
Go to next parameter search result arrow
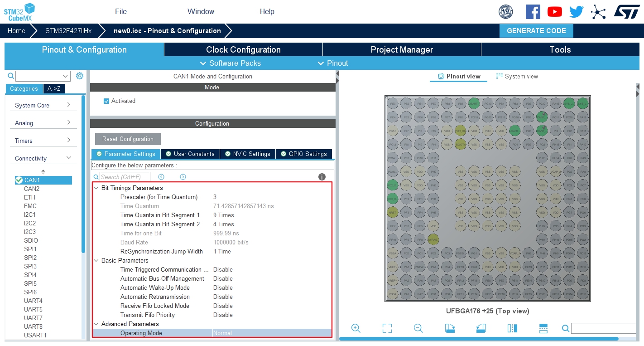pyautogui.click(x=183, y=177)
